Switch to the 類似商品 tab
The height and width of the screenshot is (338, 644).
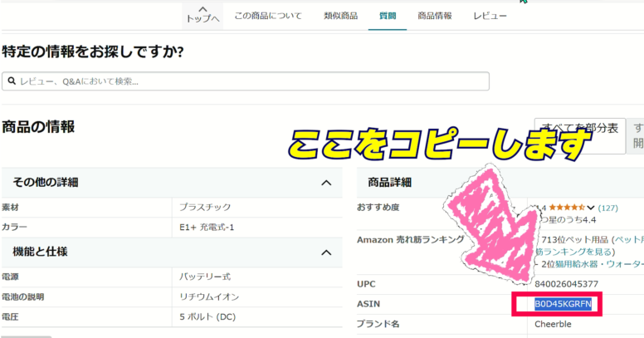[340, 16]
